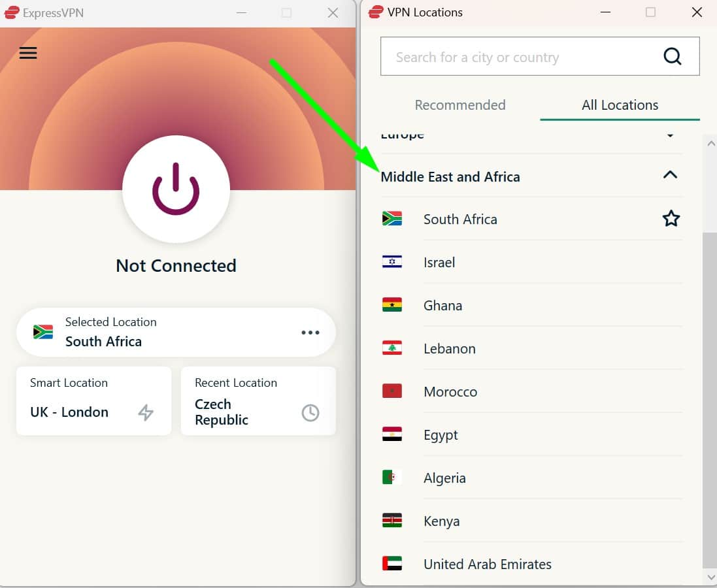Minimize the ExpressVPN main window
Viewport: 717px width, 588px height.
click(x=241, y=13)
